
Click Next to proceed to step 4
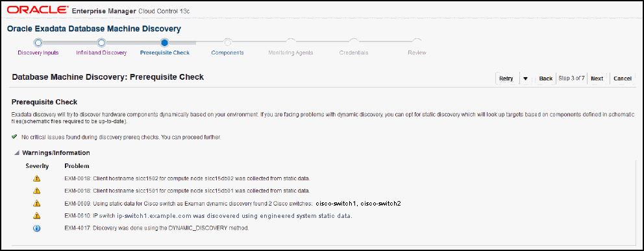[597, 78]
